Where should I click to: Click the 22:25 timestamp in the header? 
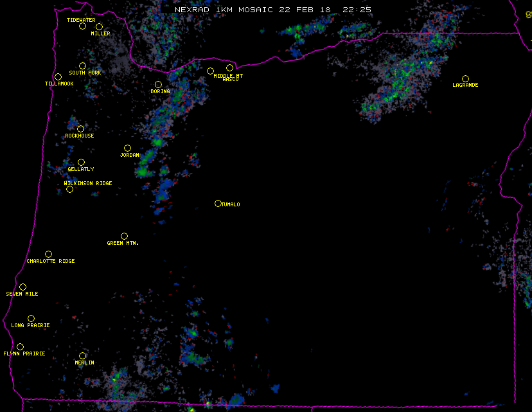359,10
